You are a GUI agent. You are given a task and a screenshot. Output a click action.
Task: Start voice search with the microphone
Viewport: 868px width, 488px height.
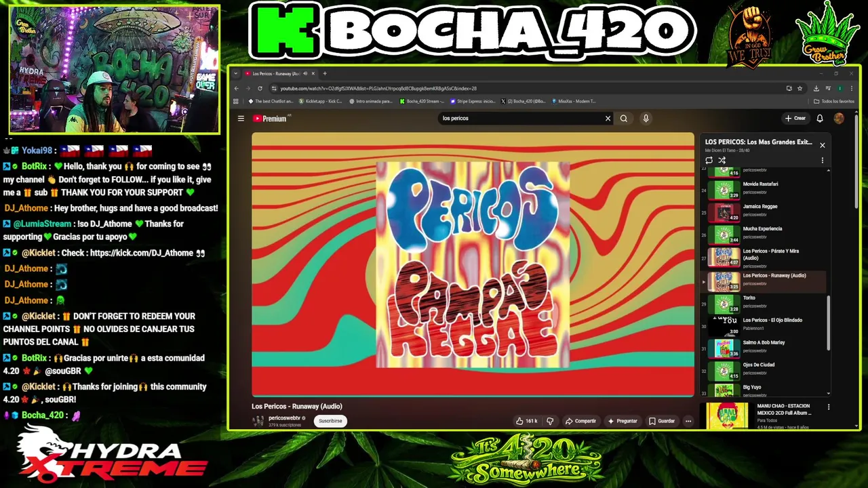(x=646, y=119)
